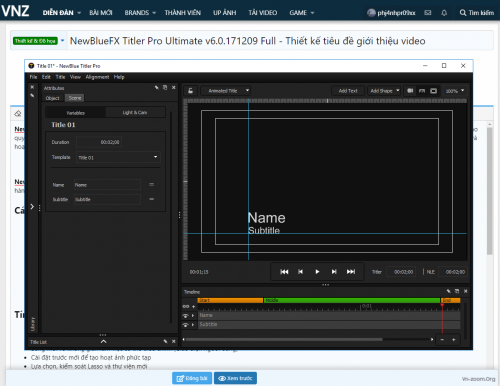Screen dimensions: 500x386
Task: Open the Template Title 01 dropdown
Action: 118,157
